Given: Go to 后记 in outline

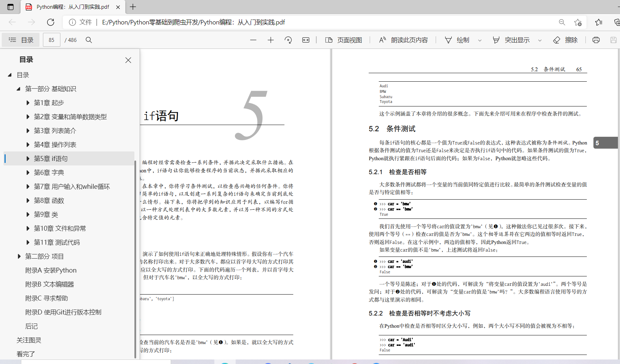Looking at the screenshot, I should coord(31,326).
